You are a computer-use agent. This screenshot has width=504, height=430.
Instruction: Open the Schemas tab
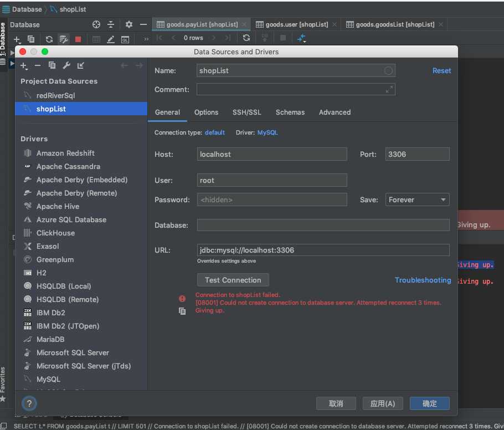click(290, 112)
